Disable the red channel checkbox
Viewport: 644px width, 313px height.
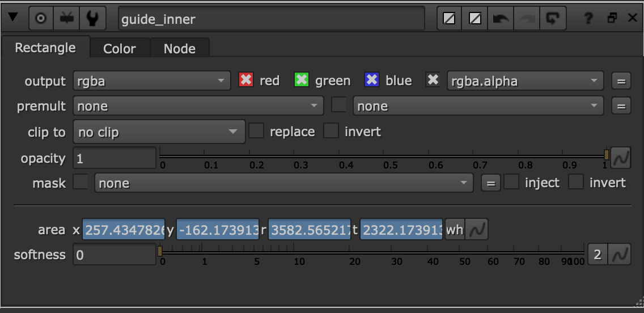[x=245, y=81]
